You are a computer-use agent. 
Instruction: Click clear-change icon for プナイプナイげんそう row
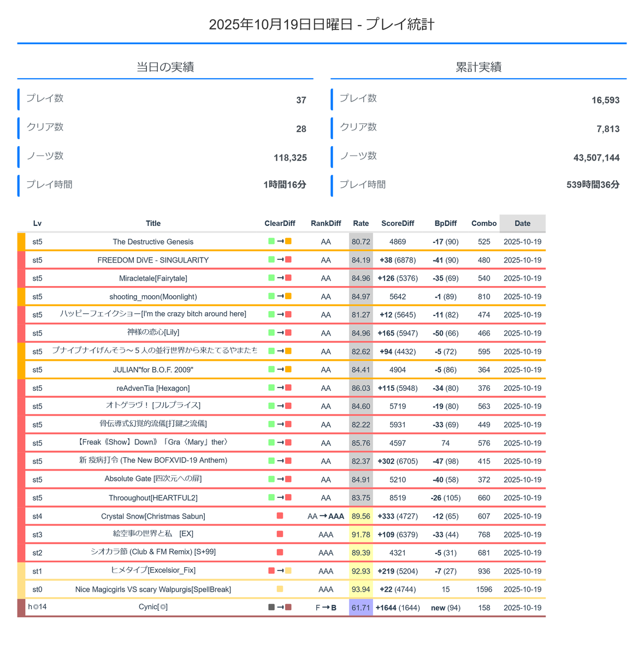tap(280, 352)
